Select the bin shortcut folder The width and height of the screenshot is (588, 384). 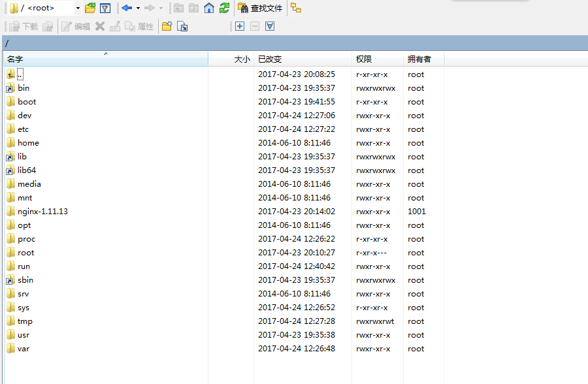coord(24,88)
